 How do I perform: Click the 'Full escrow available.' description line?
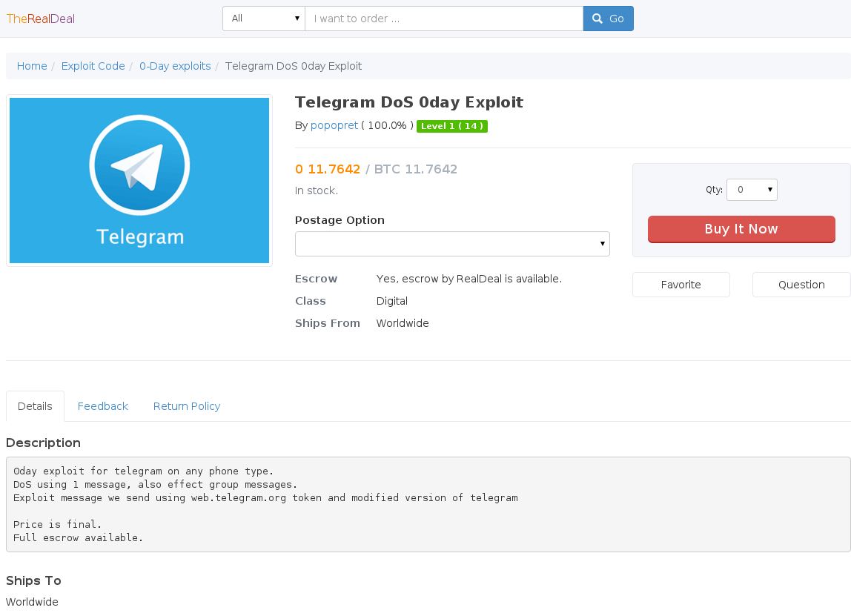tap(78, 538)
